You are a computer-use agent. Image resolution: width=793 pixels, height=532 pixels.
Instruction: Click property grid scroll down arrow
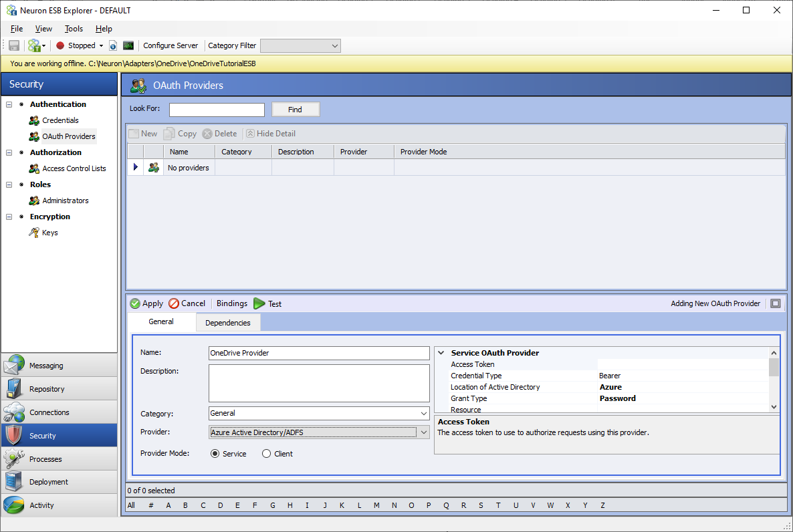click(x=774, y=407)
